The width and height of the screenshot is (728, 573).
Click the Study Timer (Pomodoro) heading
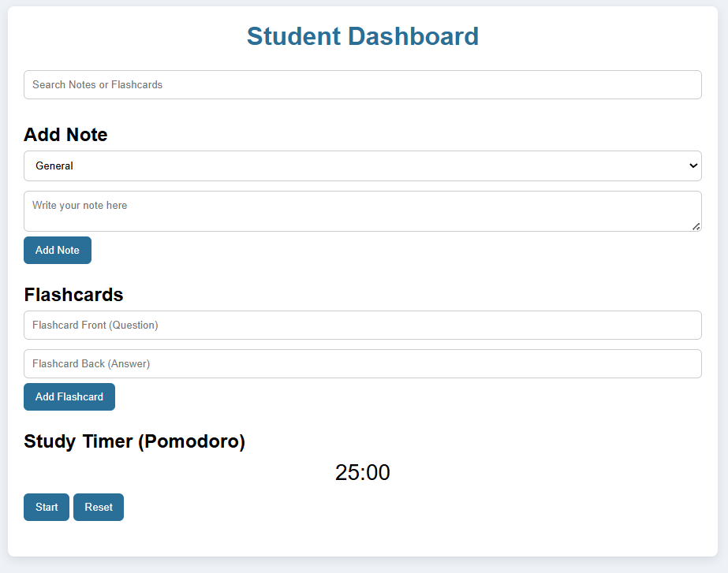tap(134, 441)
